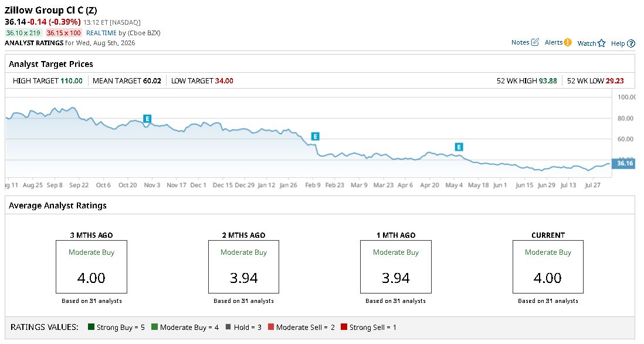The height and width of the screenshot is (344, 644).
Task: Click the 80.00 y-axis price label
Action: click(625, 119)
